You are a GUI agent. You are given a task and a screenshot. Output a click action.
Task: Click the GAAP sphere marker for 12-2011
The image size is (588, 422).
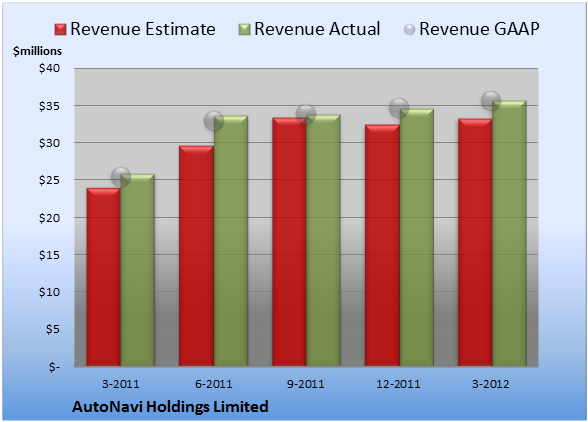pos(399,108)
